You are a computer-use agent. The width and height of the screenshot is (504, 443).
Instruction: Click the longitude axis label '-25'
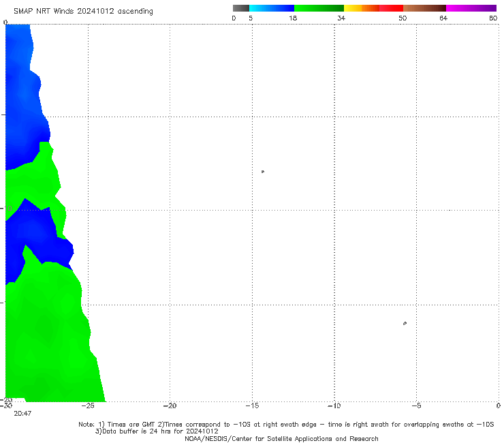88,406
